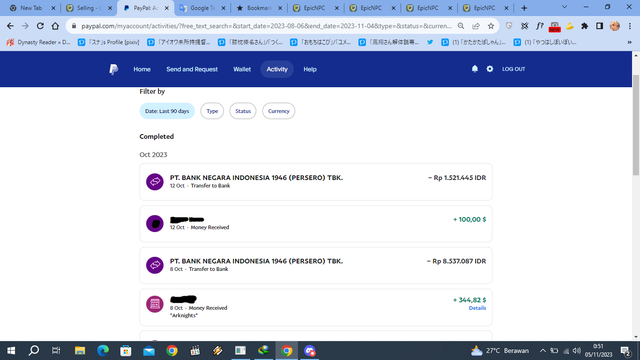Click the red NEW extension icon

pos(554,27)
